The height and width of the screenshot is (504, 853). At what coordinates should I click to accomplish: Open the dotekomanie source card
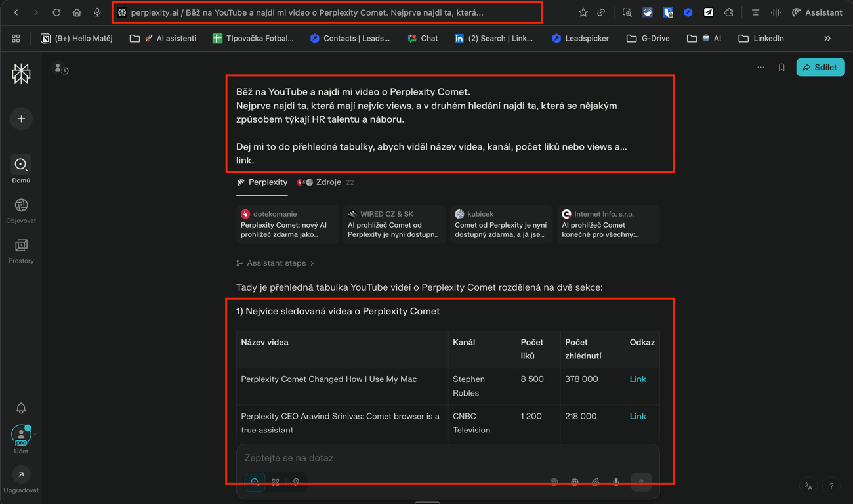[x=285, y=224]
